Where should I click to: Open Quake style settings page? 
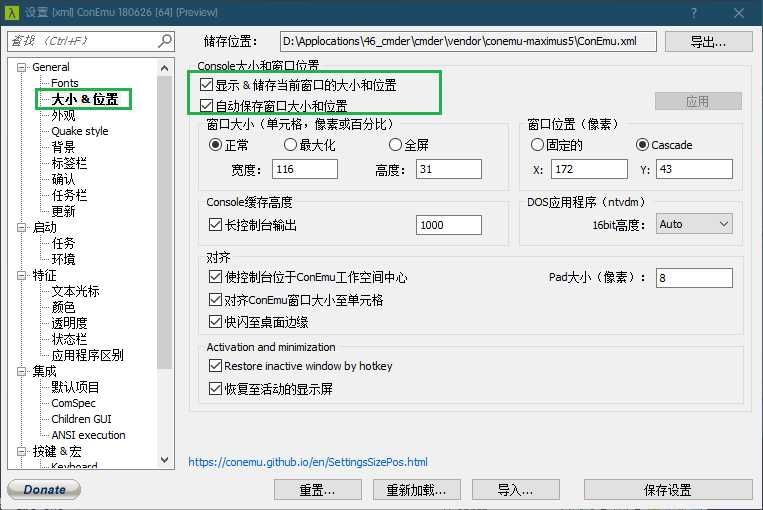(80, 131)
